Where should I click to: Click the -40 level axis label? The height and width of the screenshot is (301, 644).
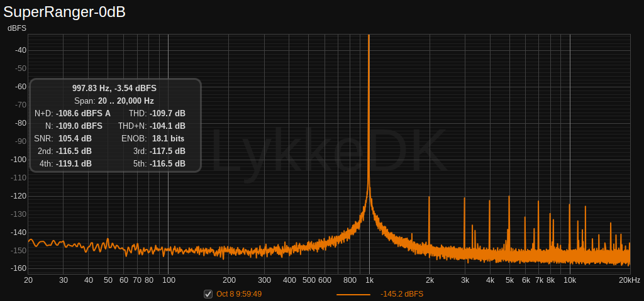[21, 50]
